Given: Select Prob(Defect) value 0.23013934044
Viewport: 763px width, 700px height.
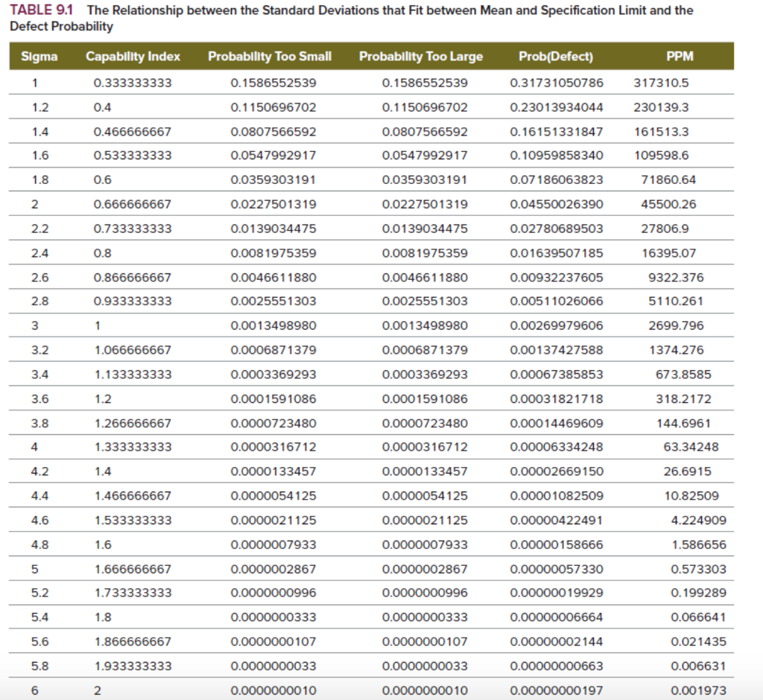Looking at the screenshot, I should click(557, 107).
